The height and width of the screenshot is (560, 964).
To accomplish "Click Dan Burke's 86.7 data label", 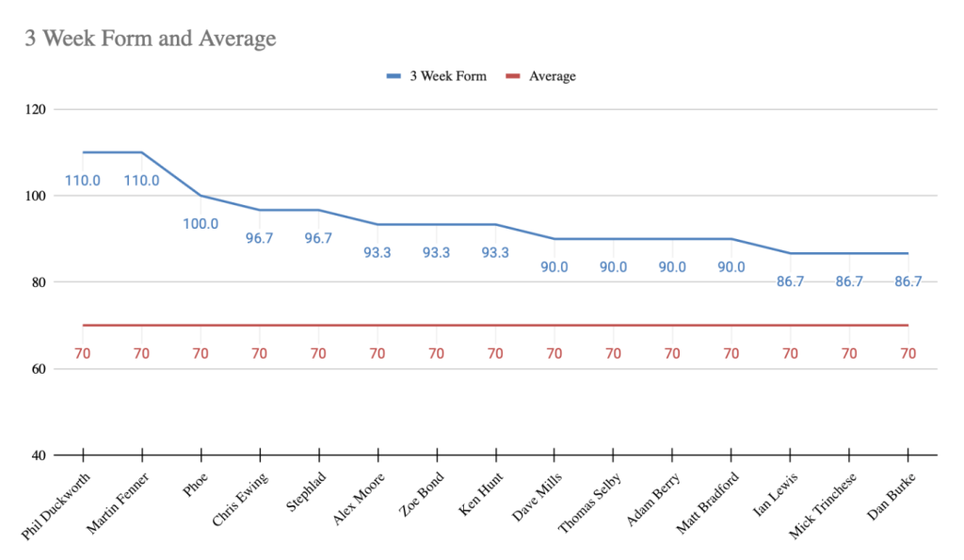I will [908, 281].
